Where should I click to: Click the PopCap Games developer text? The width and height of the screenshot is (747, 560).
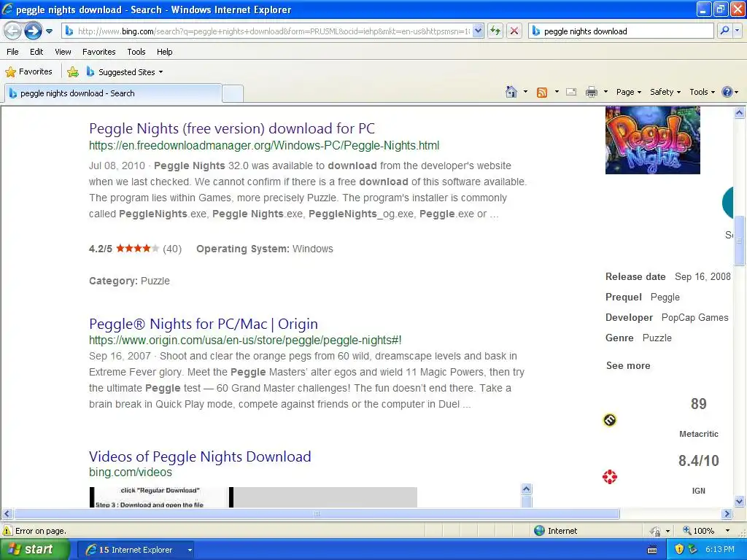[x=694, y=318]
